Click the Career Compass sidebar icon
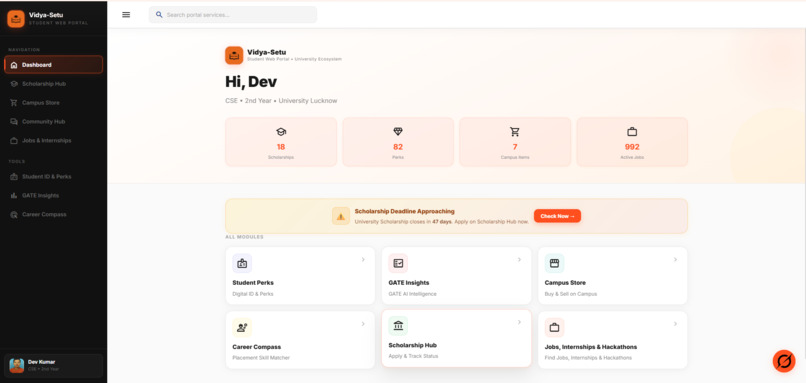 click(14, 214)
